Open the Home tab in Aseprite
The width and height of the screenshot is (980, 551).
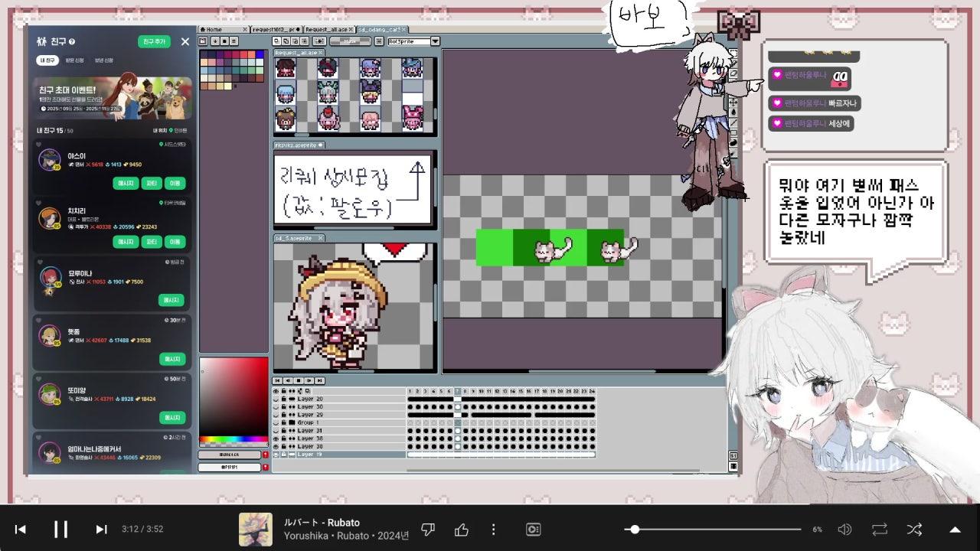[x=224, y=29]
